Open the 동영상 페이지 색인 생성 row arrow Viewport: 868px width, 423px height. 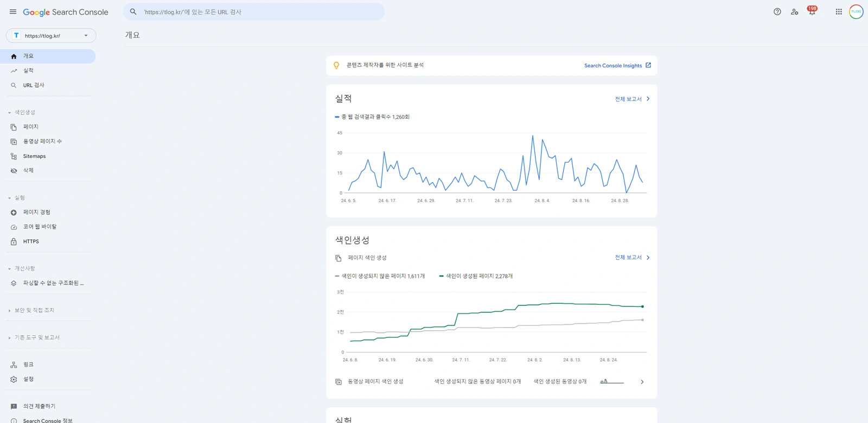[642, 382]
